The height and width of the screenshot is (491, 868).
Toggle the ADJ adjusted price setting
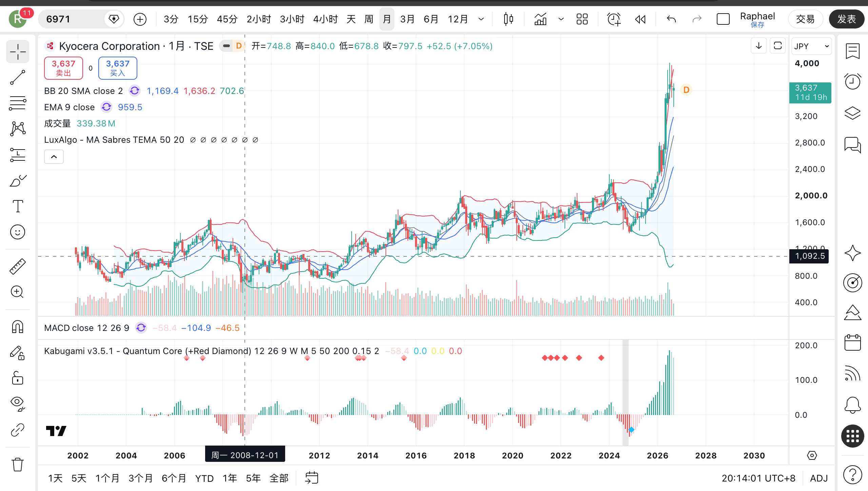click(819, 478)
